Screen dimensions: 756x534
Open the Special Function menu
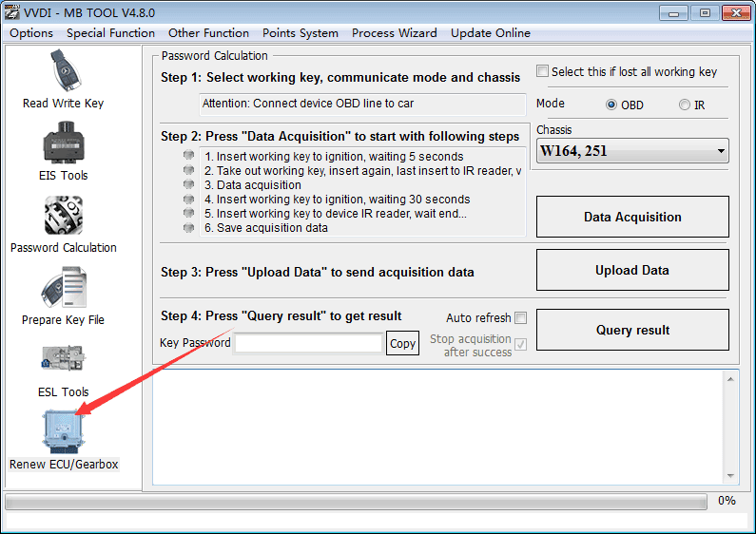tap(111, 32)
